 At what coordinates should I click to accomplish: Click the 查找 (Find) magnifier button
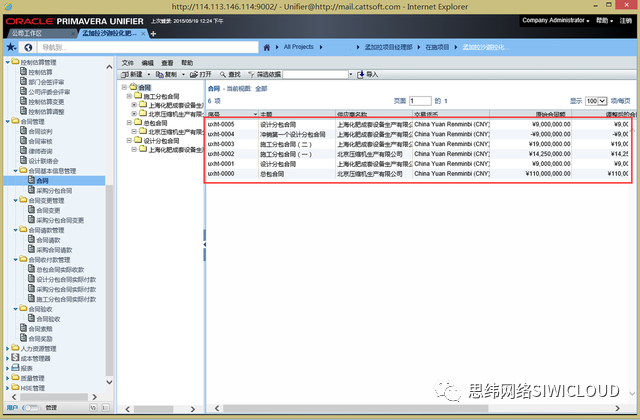click(230, 74)
